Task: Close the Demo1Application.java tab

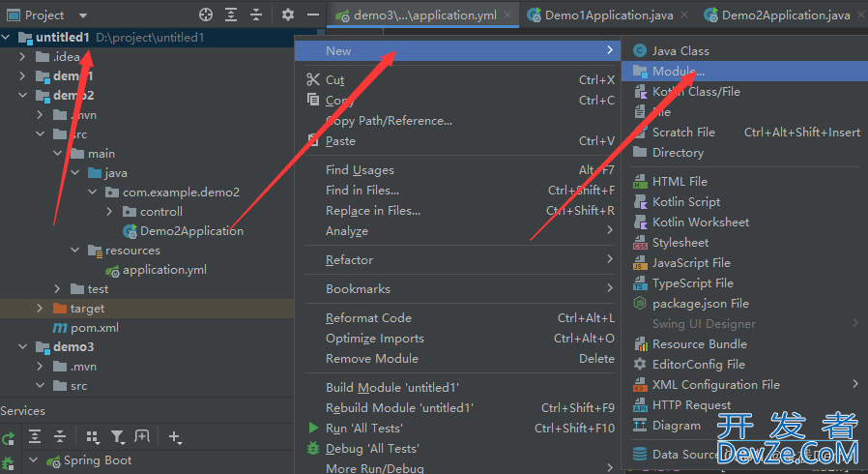Action: click(x=684, y=15)
